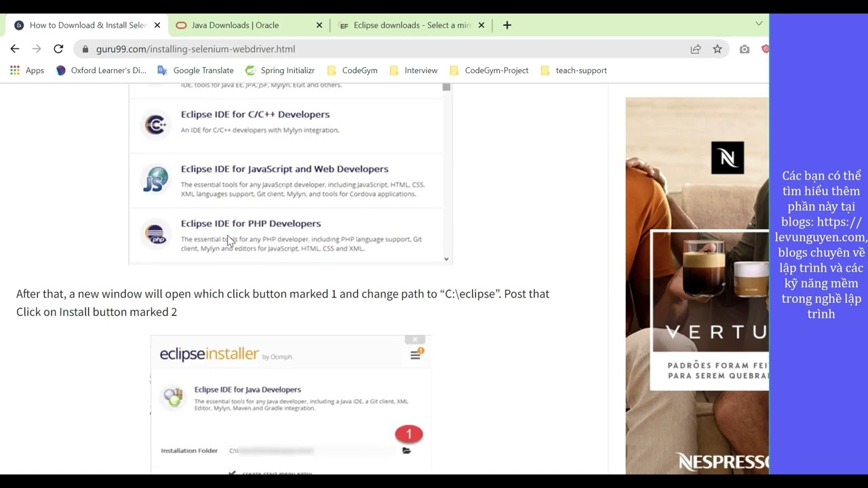
Task: Click the guru99 address bar URL
Action: click(x=195, y=49)
